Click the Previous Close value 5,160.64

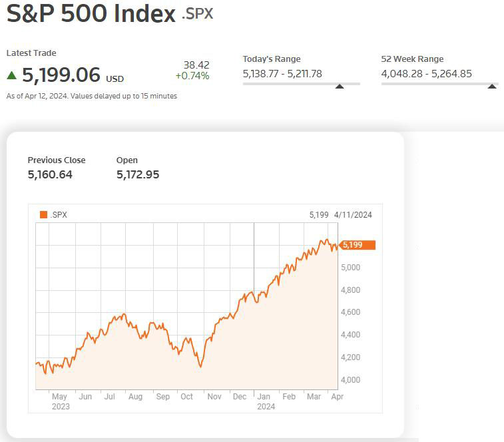tap(50, 174)
